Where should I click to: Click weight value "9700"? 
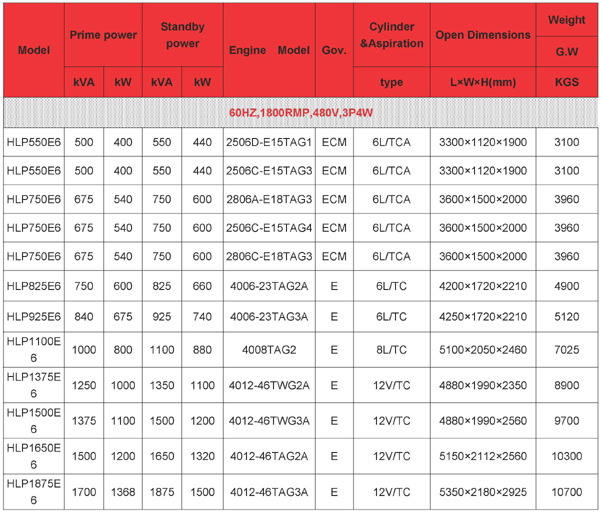point(567,421)
